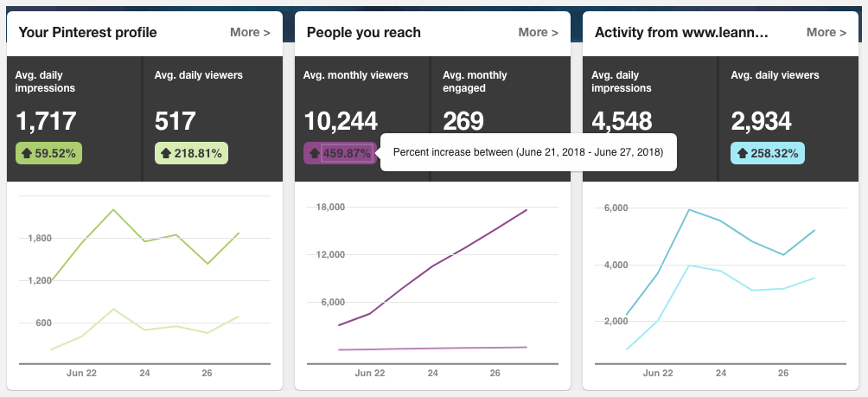The height and width of the screenshot is (397, 868).
Task: Click the up arrow beside 258.32%
Action: (743, 153)
